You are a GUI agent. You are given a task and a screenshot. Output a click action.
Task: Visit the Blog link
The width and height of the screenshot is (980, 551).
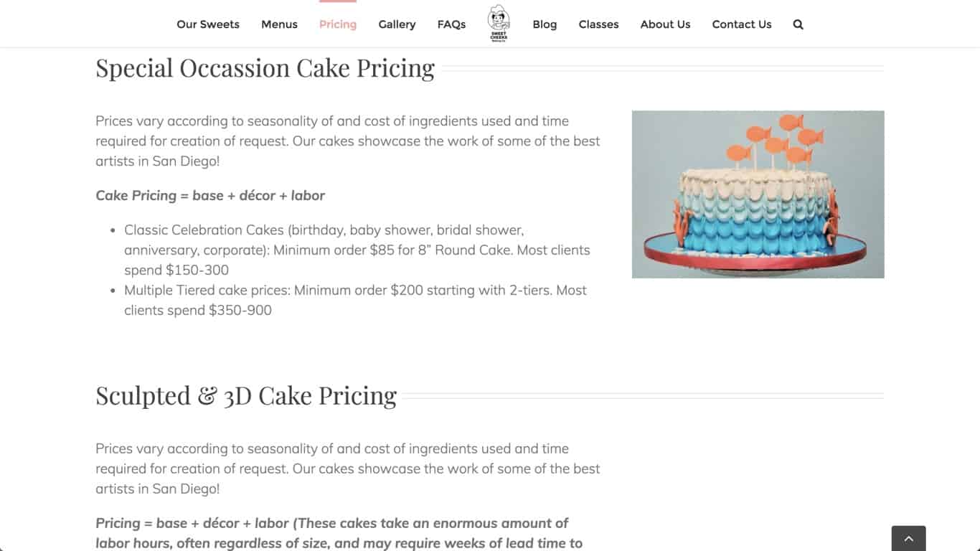click(x=545, y=24)
